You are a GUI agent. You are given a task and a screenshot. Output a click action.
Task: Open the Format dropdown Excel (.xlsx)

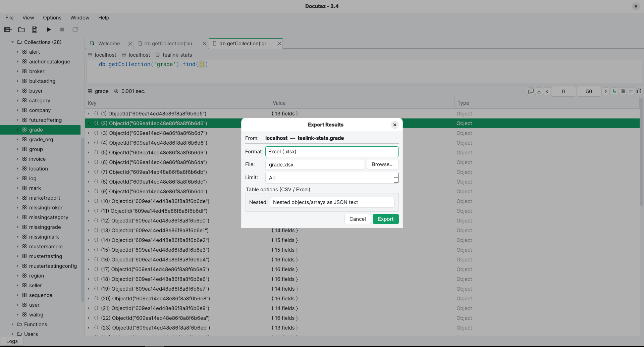pos(332,152)
